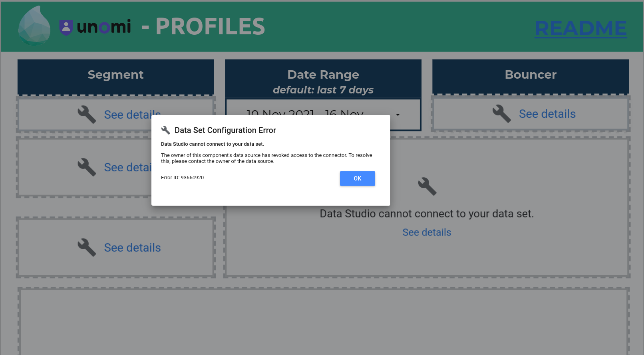644x355 pixels.
Task: Click the '- PROFILES' header title
Action: [203, 26]
